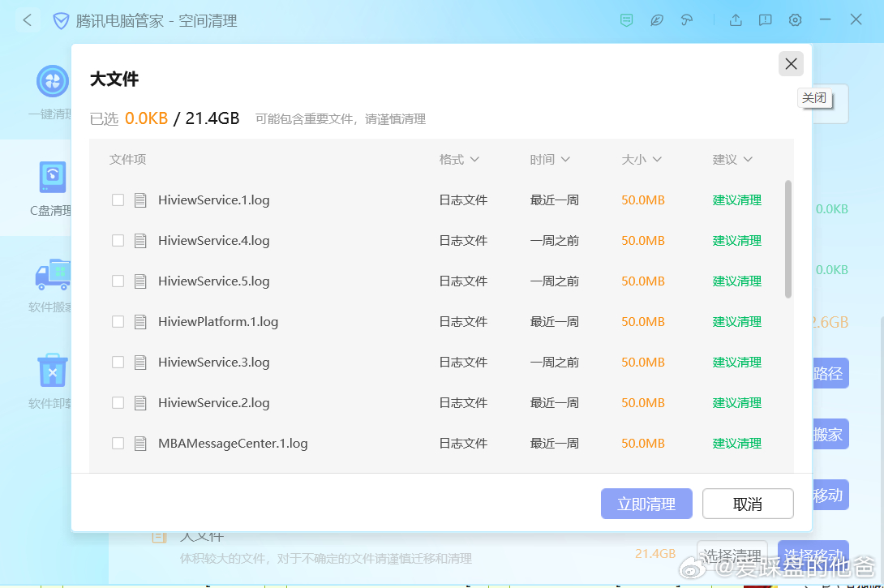The height and width of the screenshot is (588, 884).
Task: Check the MBAMessageCenter.1.log checkbox
Action: [x=118, y=443]
